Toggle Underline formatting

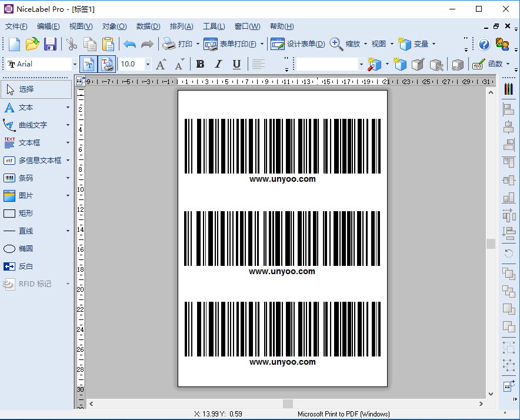click(236, 64)
